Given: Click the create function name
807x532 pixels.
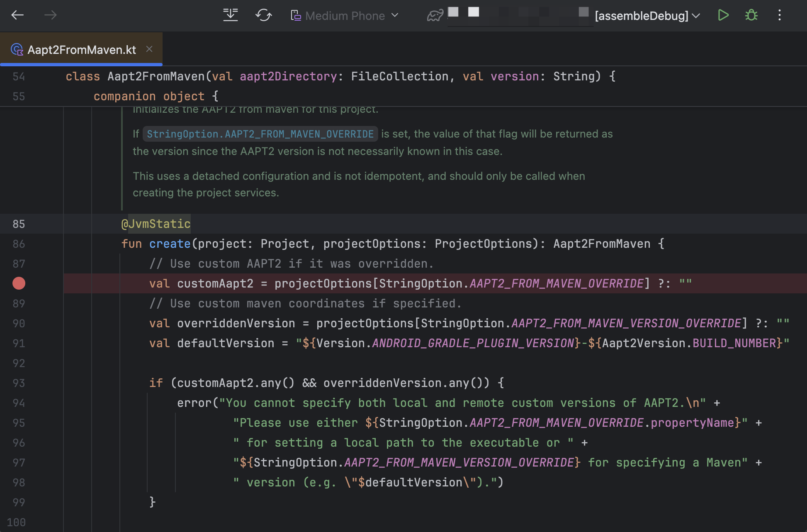Looking at the screenshot, I should (x=170, y=244).
